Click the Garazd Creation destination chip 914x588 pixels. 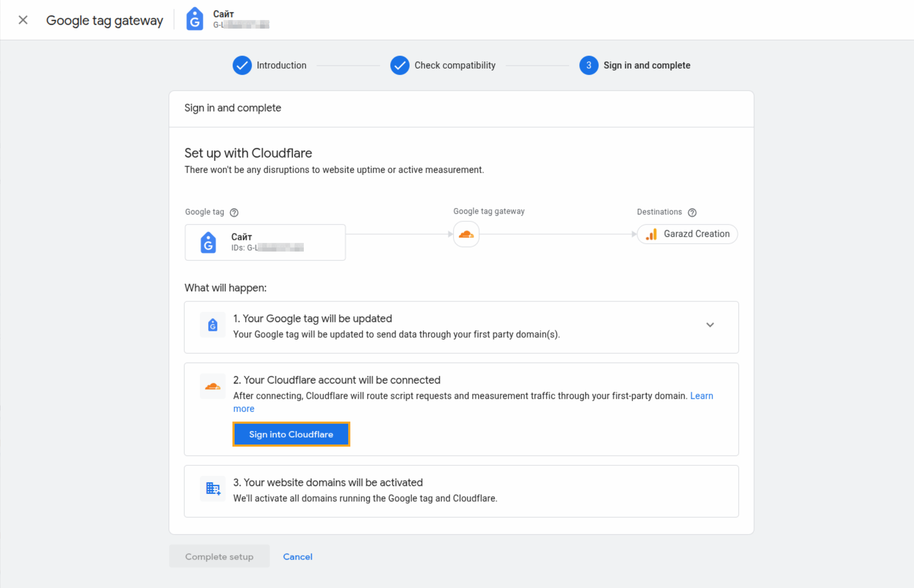click(687, 234)
